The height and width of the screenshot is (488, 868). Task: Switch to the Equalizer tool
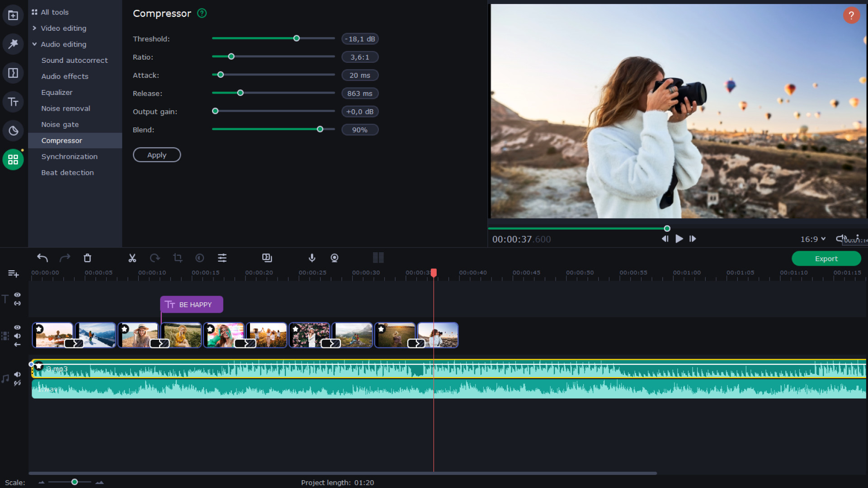(x=57, y=92)
